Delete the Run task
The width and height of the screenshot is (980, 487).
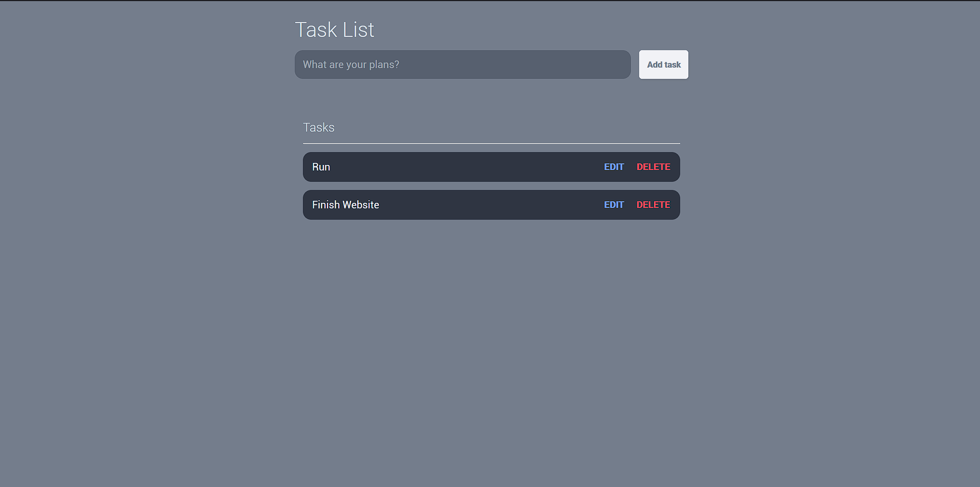pos(653,167)
